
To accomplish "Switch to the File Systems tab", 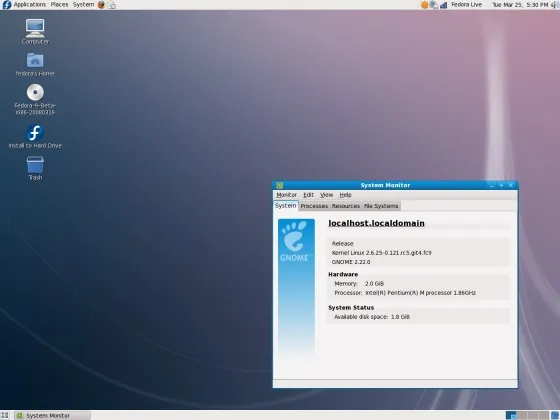I will point(381,206).
